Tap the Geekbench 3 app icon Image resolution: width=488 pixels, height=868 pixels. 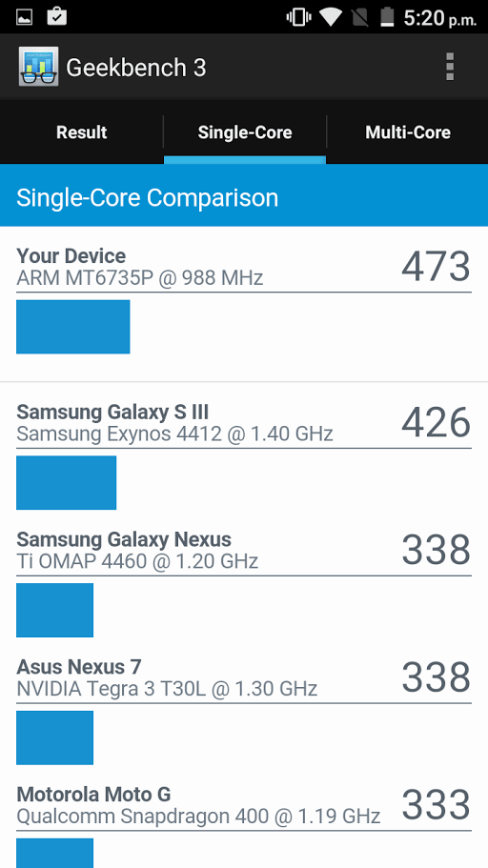click(38, 67)
